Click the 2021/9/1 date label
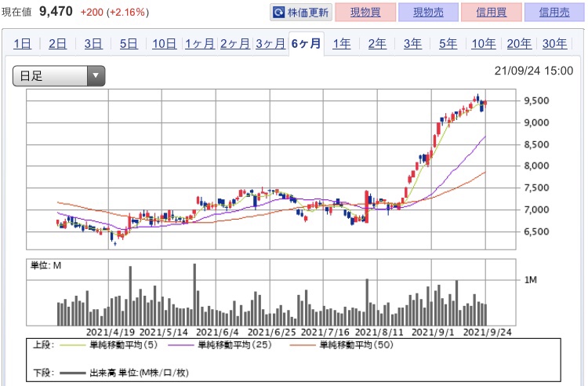The height and width of the screenshot is (386, 588). (x=433, y=332)
